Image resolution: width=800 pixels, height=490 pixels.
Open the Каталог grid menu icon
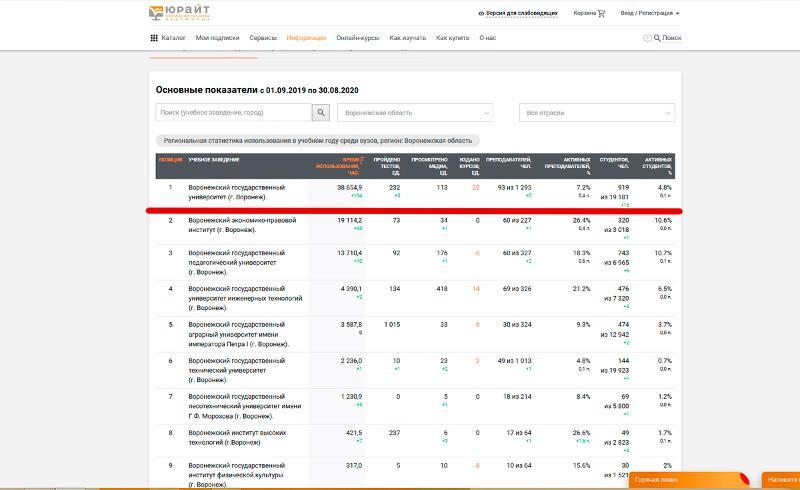click(154, 38)
